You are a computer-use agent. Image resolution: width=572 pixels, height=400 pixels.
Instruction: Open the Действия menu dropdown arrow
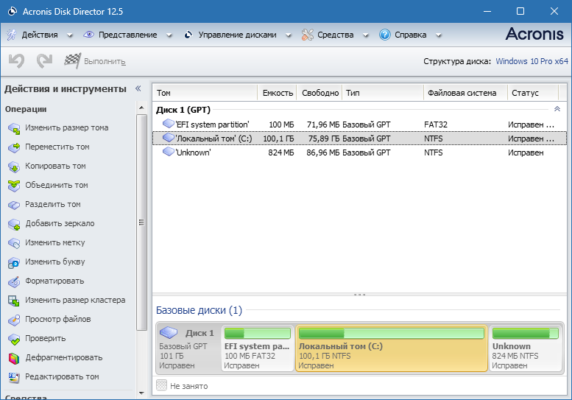(70, 35)
